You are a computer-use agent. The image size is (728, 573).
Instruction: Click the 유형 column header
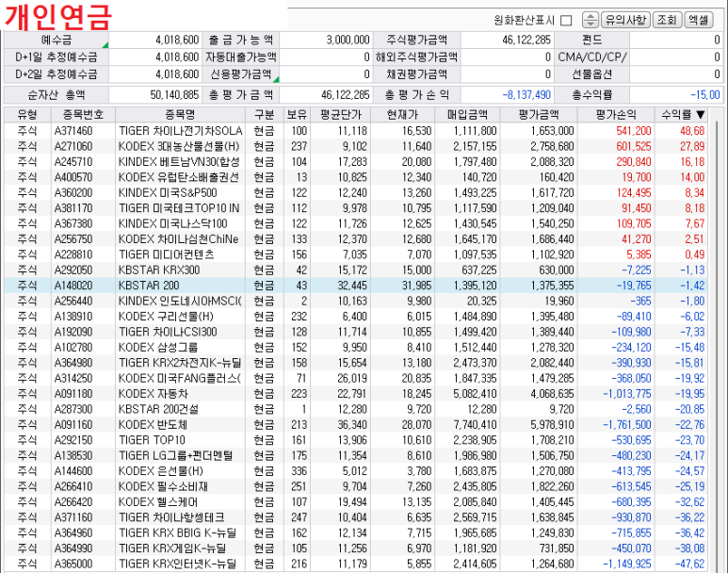27,114
